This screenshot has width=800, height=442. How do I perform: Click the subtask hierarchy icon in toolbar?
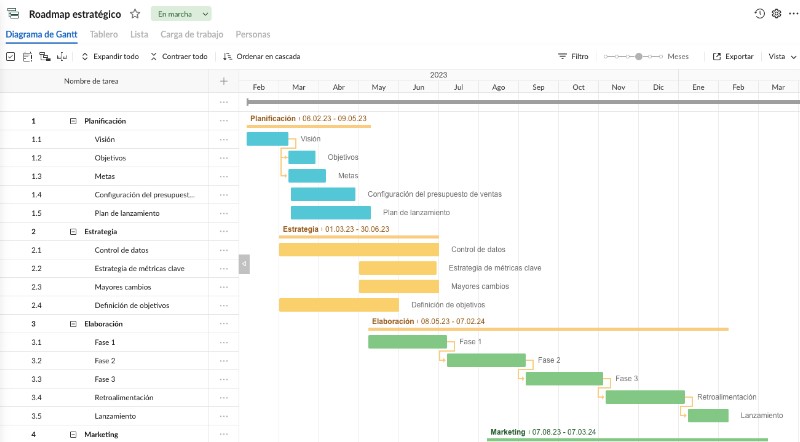pos(45,57)
